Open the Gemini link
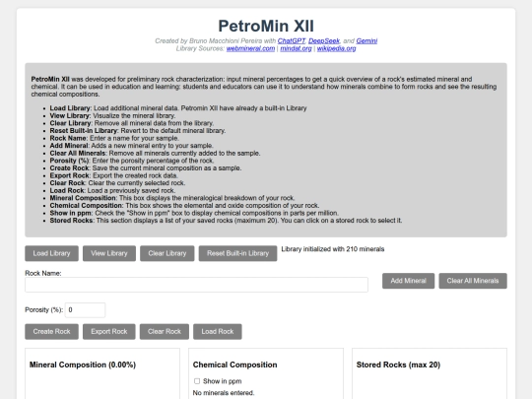 366,40
